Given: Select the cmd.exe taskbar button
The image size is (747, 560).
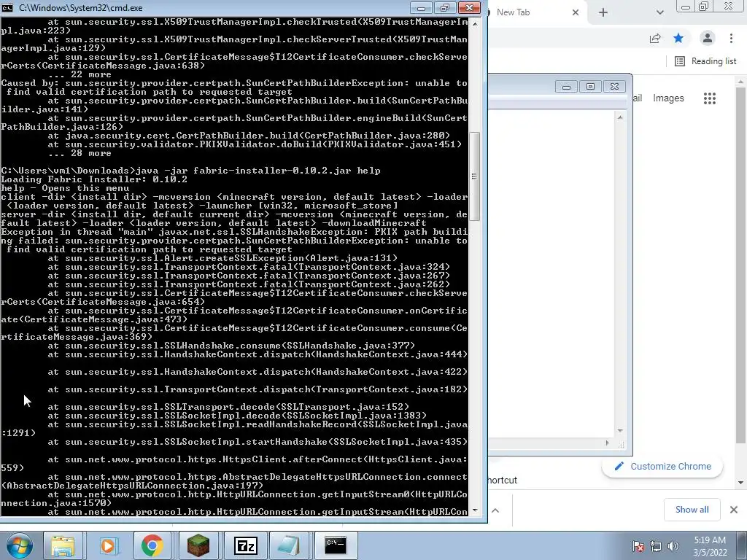Looking at the screenshot, I should tap(336, 545).
